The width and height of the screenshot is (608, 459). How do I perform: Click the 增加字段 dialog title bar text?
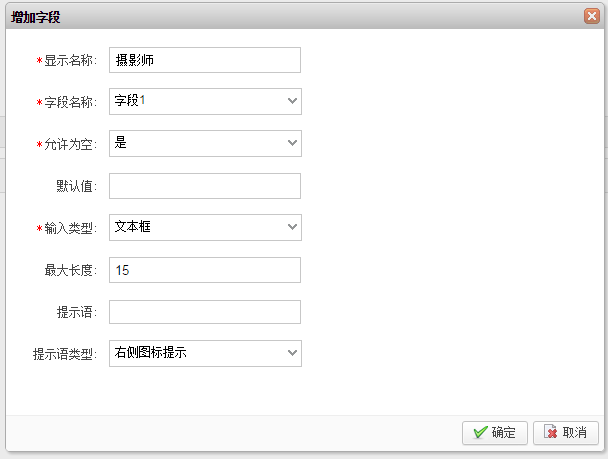pyautogui.click(x=40, y=16)
